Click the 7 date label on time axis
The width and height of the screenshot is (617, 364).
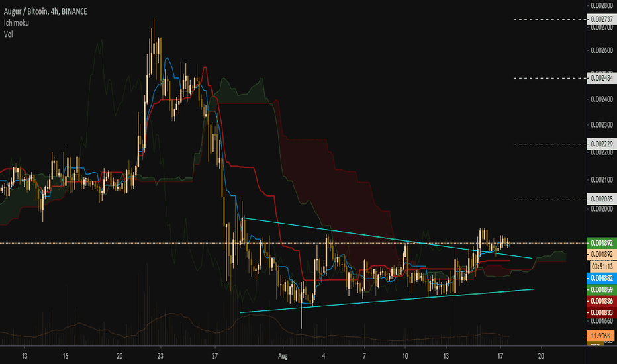coord(364,356)
